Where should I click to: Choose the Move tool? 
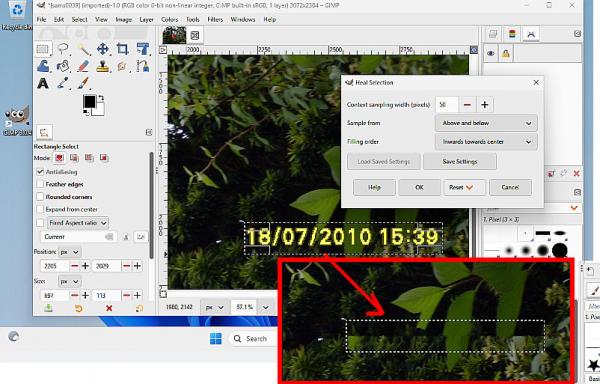point(102,49)
